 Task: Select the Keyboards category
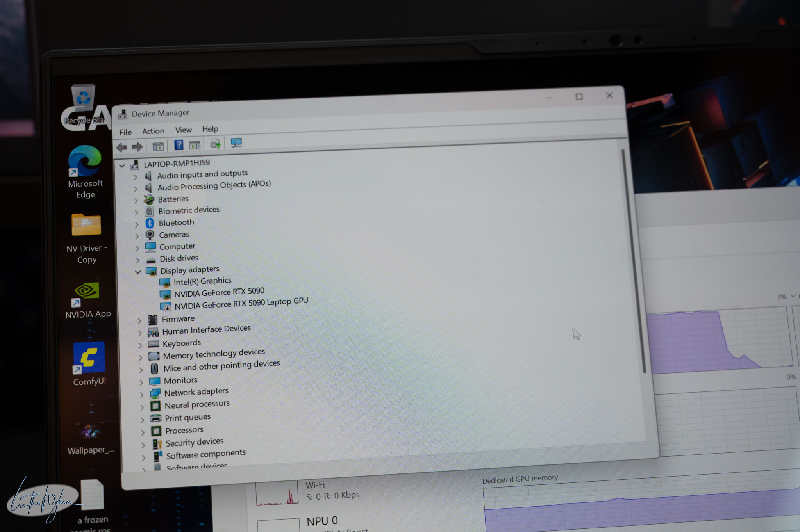(x=182, y=343)
